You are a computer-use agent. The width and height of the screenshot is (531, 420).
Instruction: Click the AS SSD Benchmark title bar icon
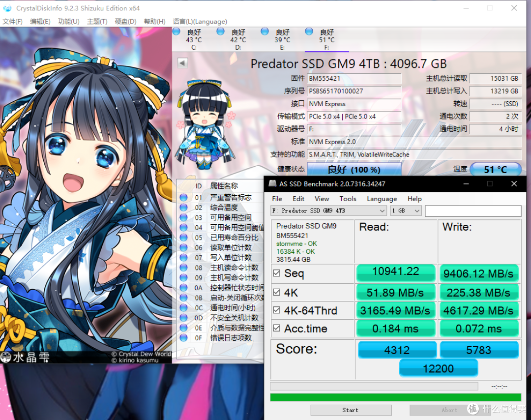point(272,183)
